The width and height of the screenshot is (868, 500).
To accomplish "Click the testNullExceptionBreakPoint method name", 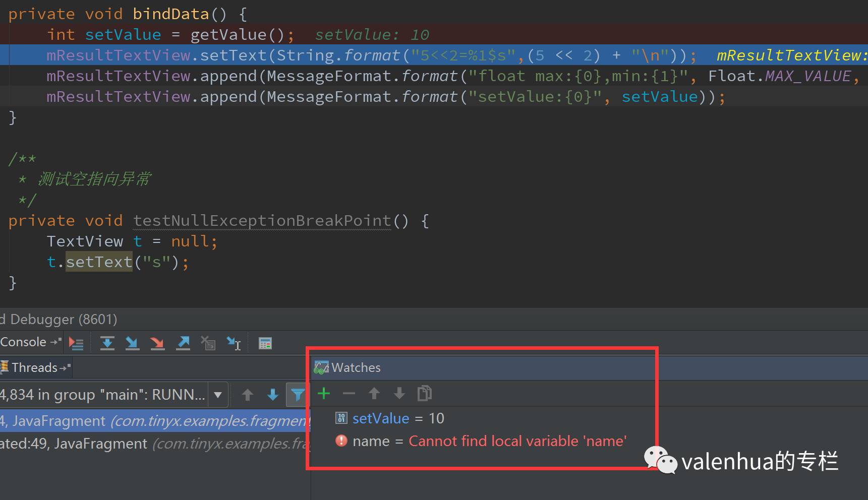I will (x=262, y=221).
